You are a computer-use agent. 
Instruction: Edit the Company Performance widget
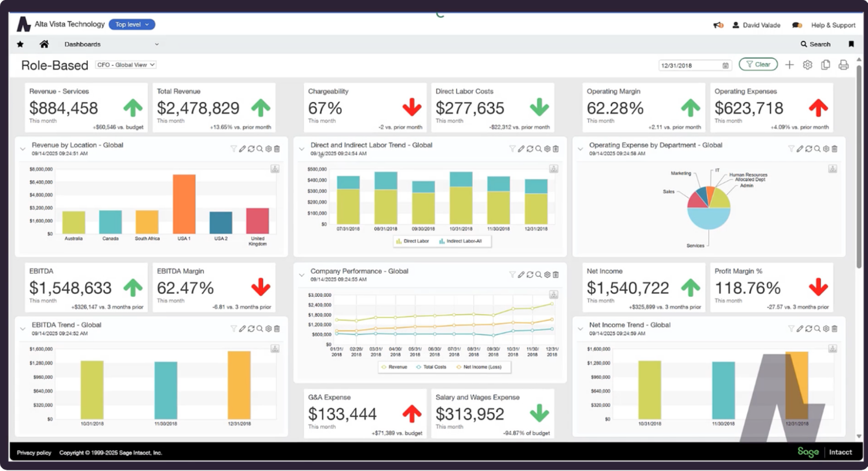coord(521,275)
